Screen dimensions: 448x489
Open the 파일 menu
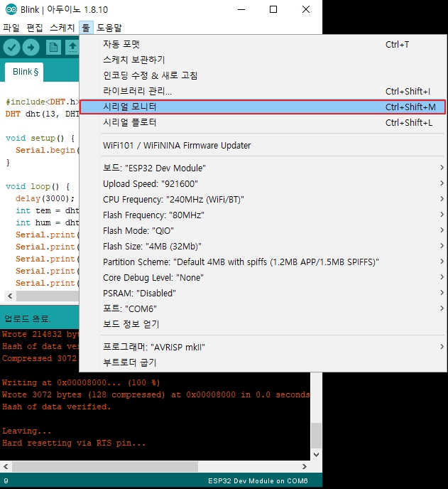point(11,28)
